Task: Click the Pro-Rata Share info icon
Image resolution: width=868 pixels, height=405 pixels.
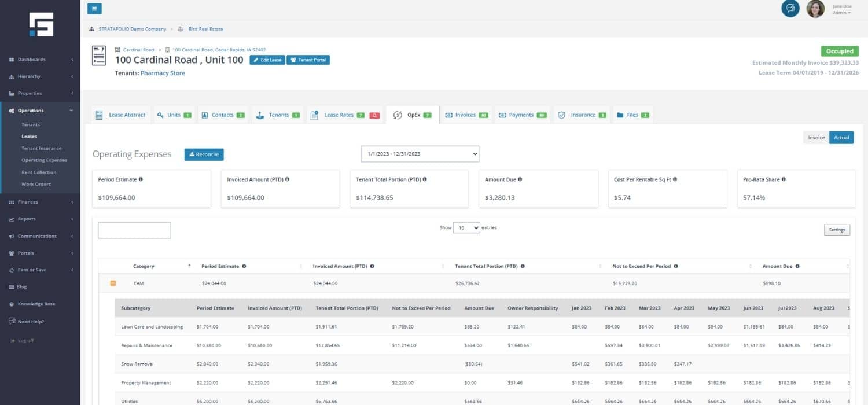Action: point(784,179)
